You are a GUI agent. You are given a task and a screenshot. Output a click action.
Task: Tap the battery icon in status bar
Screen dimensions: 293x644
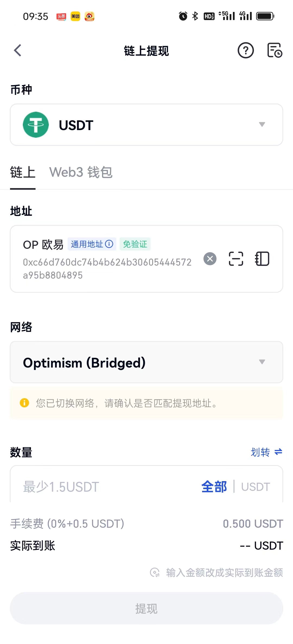click(x=265, y=16)
